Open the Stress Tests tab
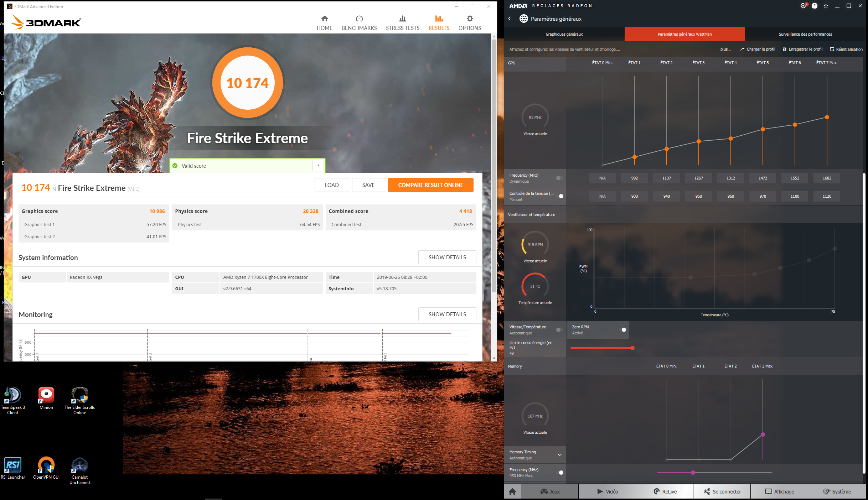The height and width of the screenshot is (500, 868). click(402, 23)
